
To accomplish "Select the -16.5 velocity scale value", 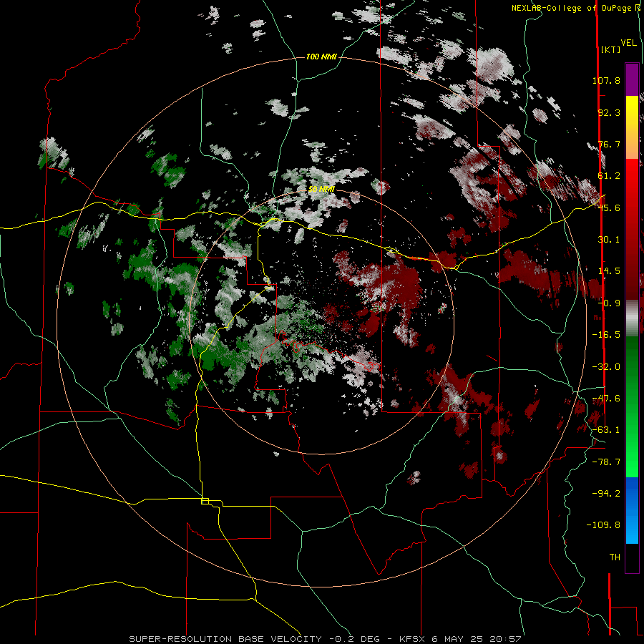I will pos(606,335).
